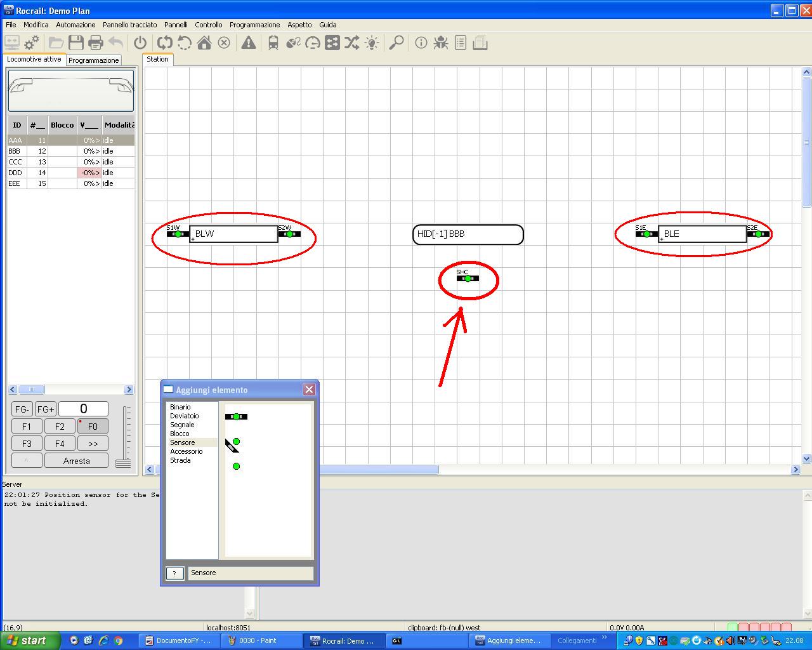Toggle track power with the power icon

[x=140, y=43]
